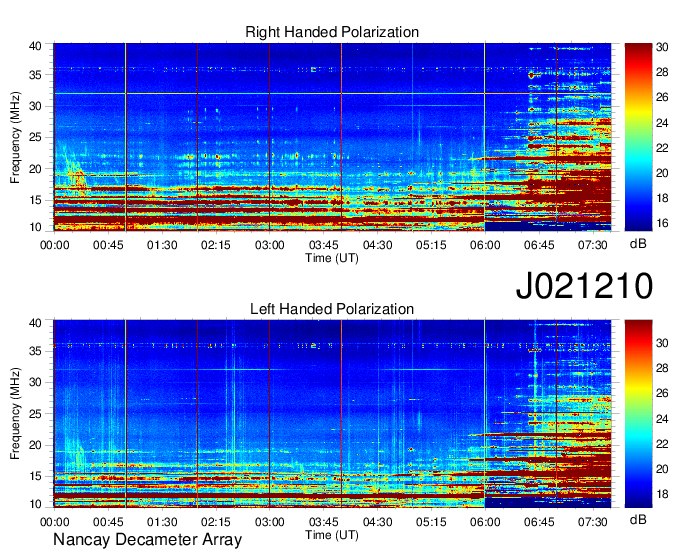Screen dimensions: 680x552
Task: Click the 'dB' label under top colorbar
Action: tap(638, 244)
